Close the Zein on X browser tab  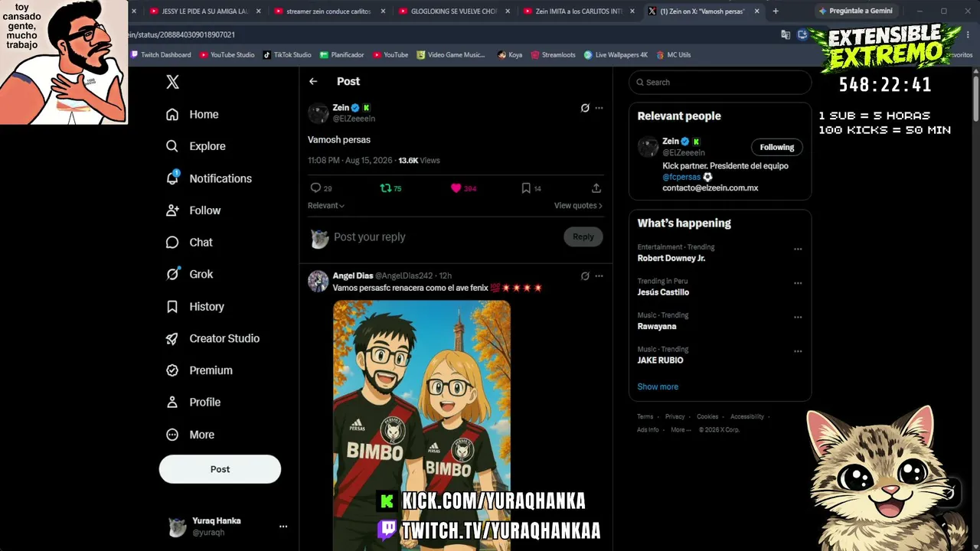click(x=757, y=11)
